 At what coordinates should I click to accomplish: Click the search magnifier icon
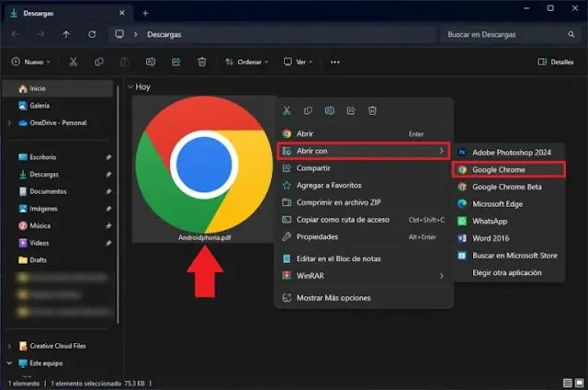(571, 35)
